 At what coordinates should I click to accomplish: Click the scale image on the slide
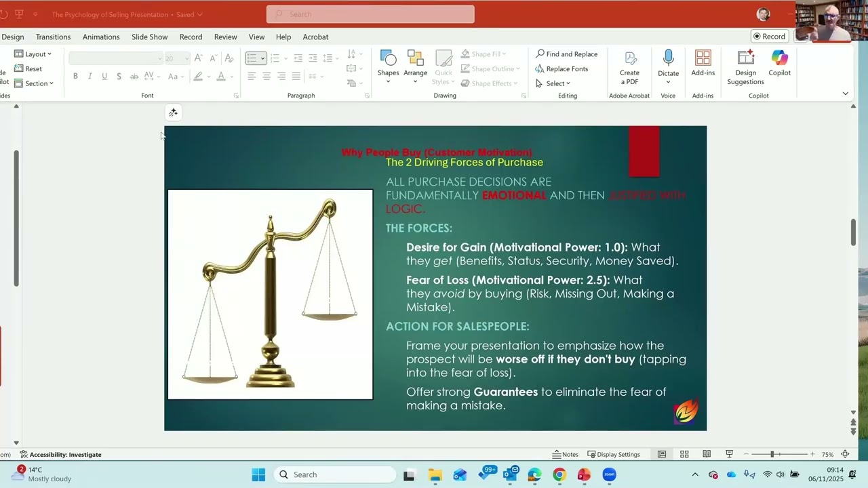click(270, 294)
